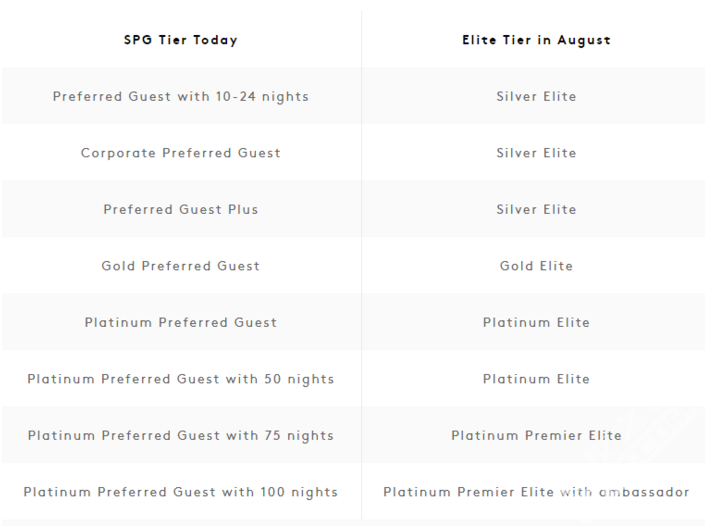Click the Elite Tier in August header

pyautogui.click(x=536, y=40)
